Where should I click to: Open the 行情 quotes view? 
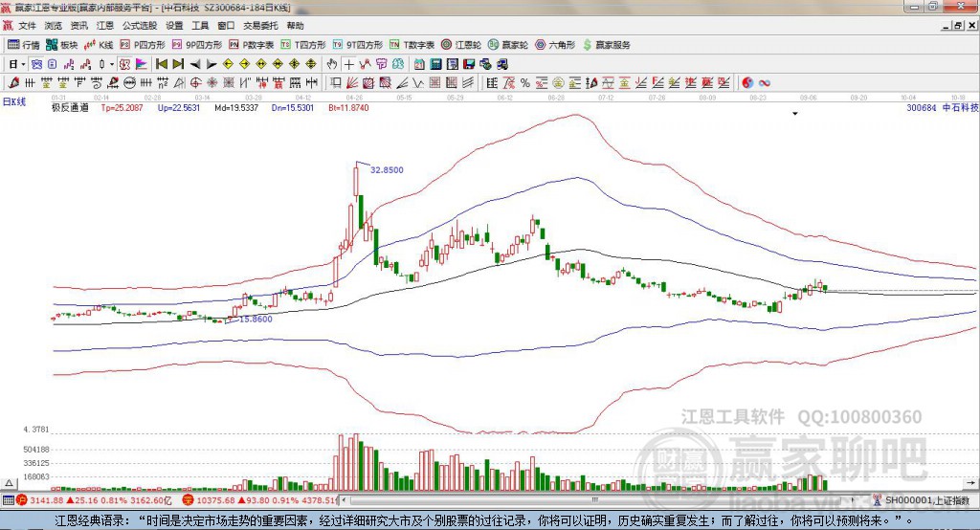24,45
